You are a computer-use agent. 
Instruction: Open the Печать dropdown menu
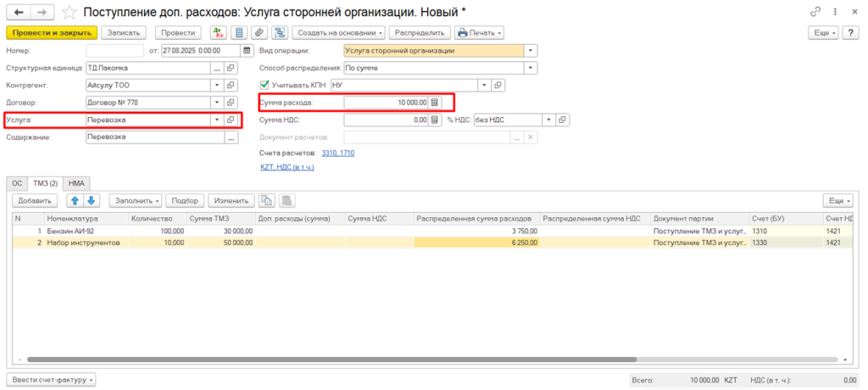[x=479, y=33]
